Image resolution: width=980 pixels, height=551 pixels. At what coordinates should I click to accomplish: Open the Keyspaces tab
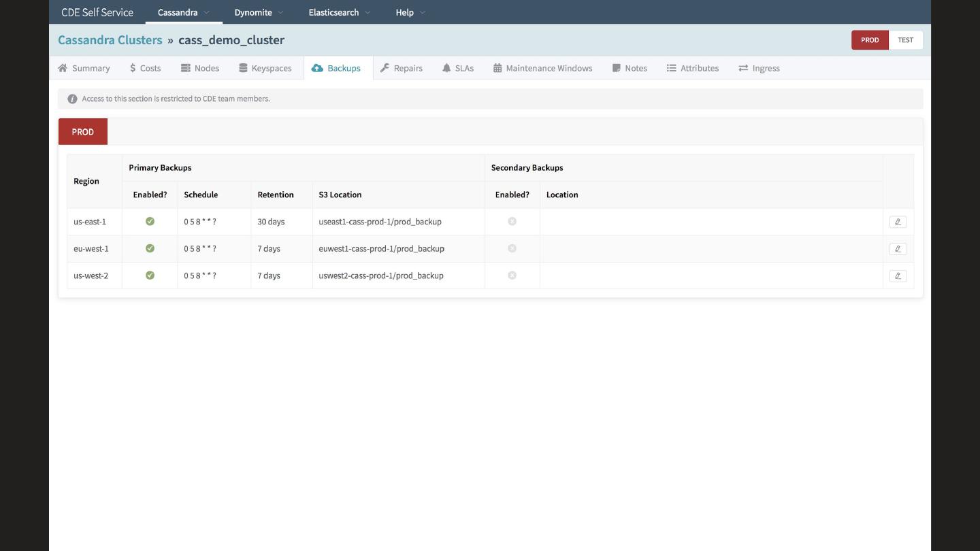[265, 68]
